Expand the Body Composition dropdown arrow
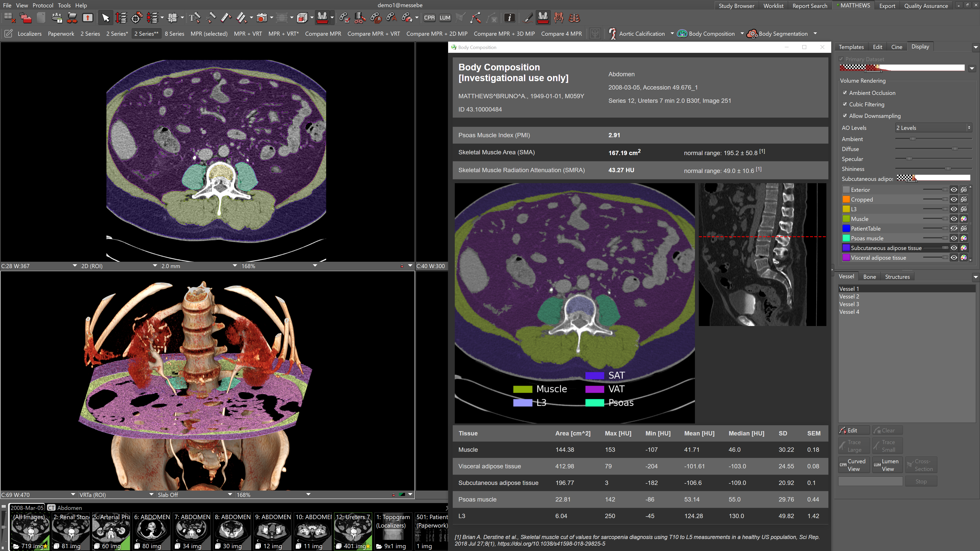Viewport: 980px width, 551px height. tap(742, 33)
